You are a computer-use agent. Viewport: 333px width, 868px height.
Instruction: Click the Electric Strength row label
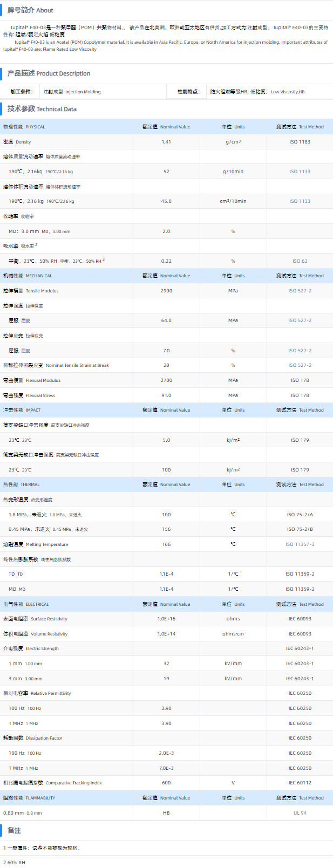31,648
